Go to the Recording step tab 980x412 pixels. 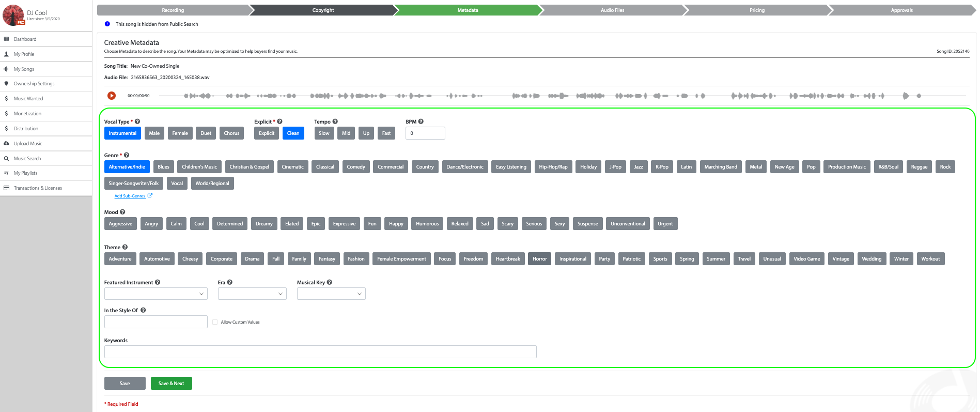173,10
